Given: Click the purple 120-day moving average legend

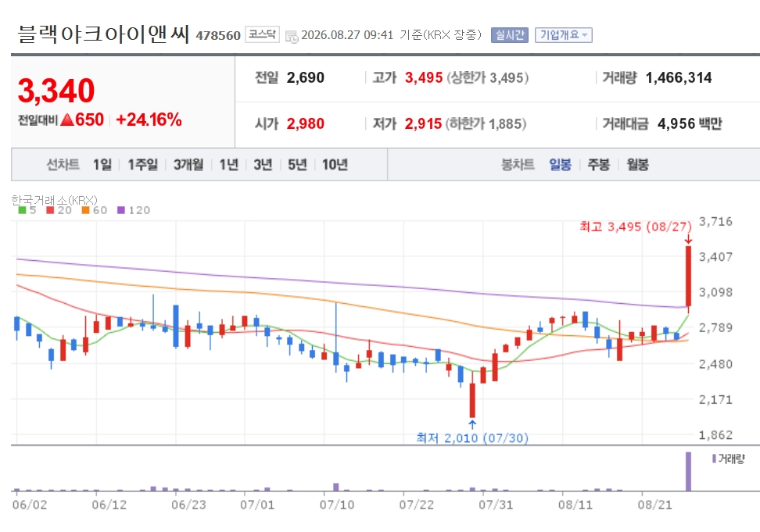Looking at the screenshot, I should click(x=134, y=210).
